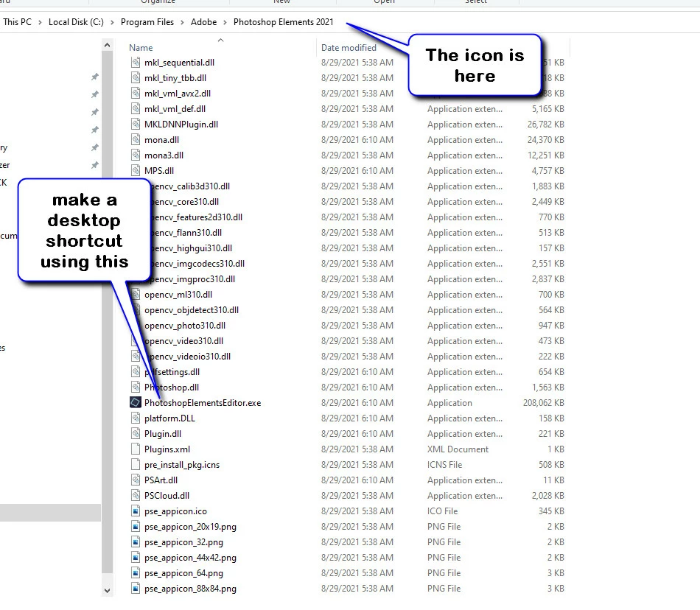This screenshot has height=610, width=700.
Task: Click the 208,062 KB size cell
Action: click(x=543, y=402)
